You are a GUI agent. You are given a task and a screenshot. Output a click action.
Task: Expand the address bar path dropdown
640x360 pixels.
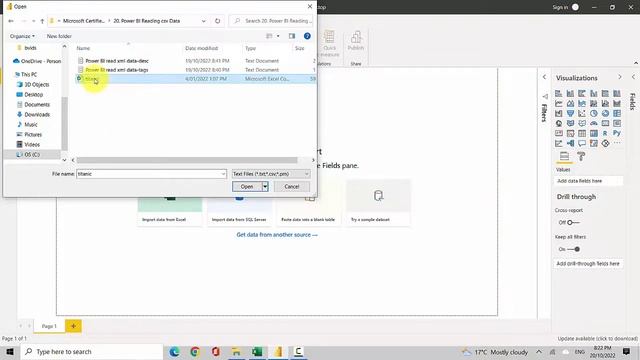tap(203, 21)
